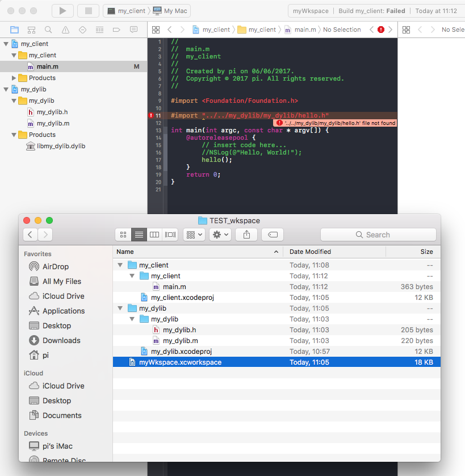Screen dimensions: 465x476
Task: Select my_dylib.xcodeproj in Finder
Action: click(277, 352)
